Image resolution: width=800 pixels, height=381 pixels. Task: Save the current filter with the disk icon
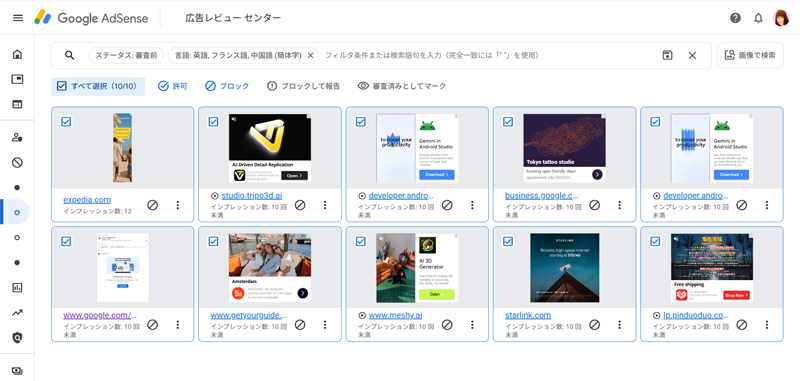[667, 55]
